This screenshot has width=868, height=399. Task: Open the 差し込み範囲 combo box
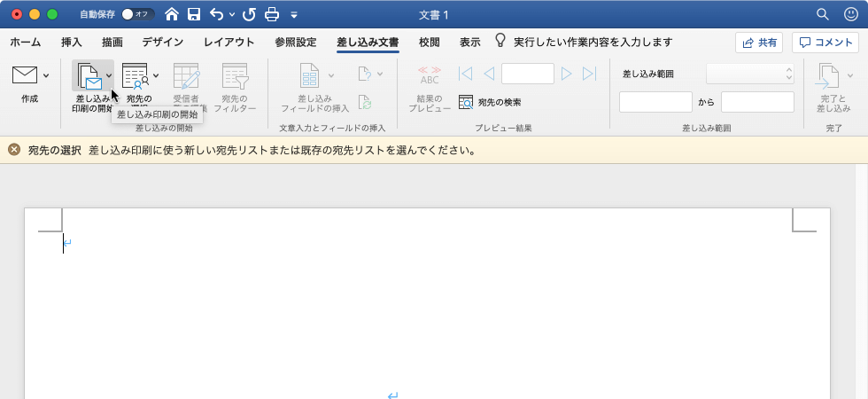coord(750,74)
